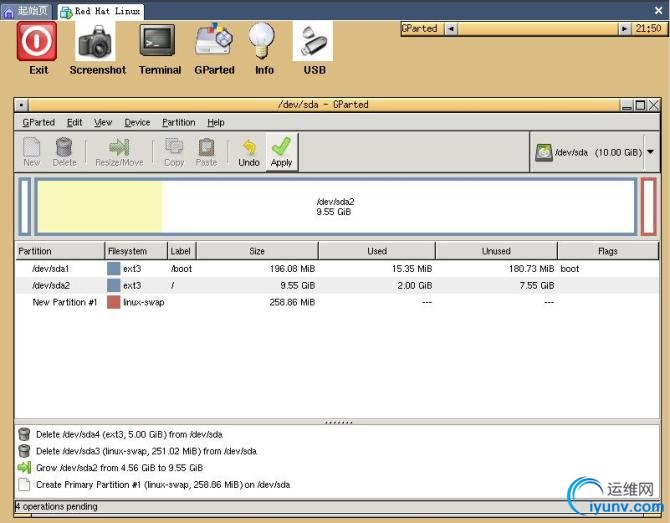Open the Screenshot camera tool

(x=95, y=42)
